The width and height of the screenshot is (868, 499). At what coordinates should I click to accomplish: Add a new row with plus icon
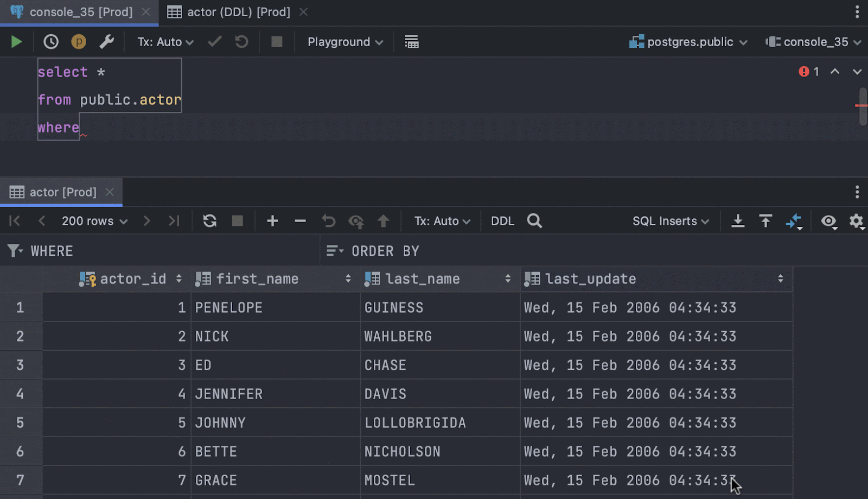pos(272,221)
